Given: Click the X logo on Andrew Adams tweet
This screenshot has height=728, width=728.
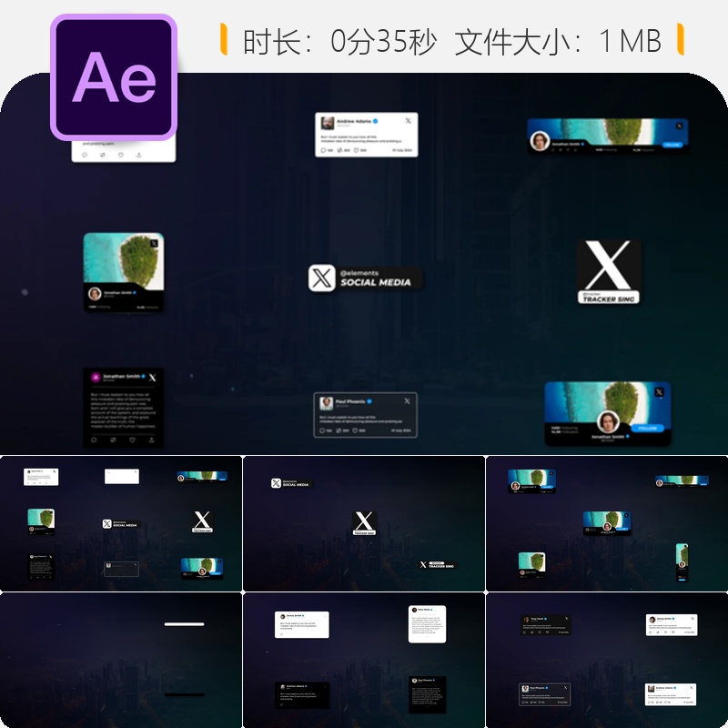Looking at the screenshot, I should point(409,121).
